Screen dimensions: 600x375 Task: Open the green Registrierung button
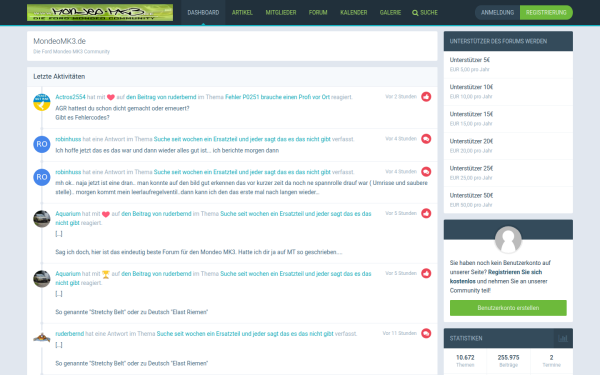click(546, 13)
